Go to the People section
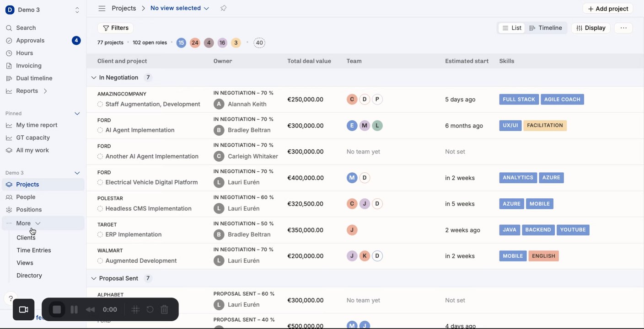The width and height of the screenshot is (644, 329). 26,197
